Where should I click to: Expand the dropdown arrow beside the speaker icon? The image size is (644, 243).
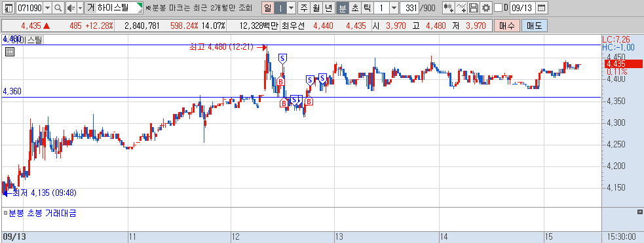point(80,7)
